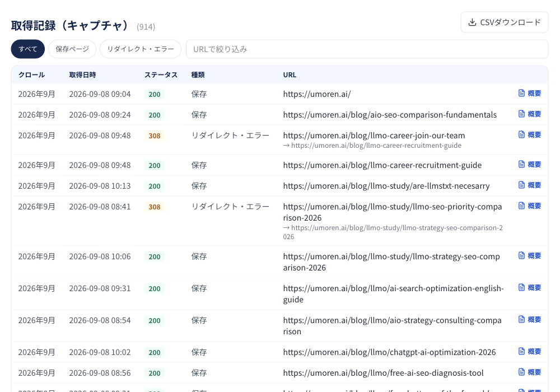Viewport: 560px width, 392px height.
Task: Click 200 status badge at 09:24
Action: 155,115
